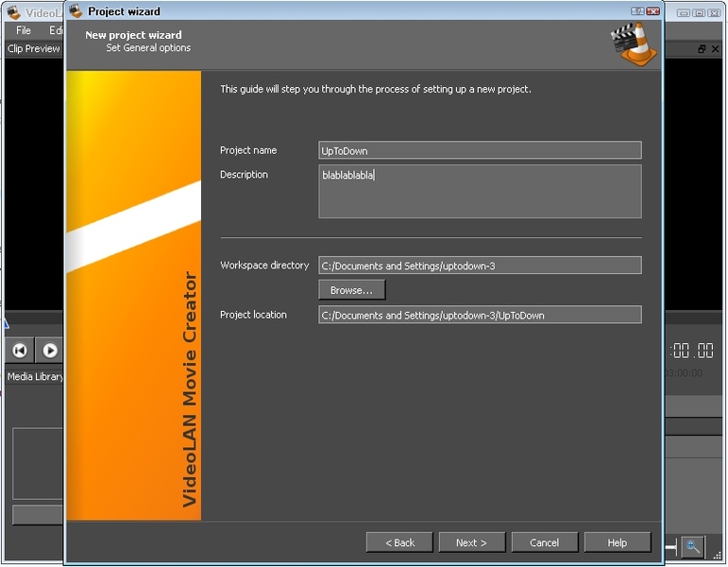
Task: Click the Description text area
Action: [480, 191]
